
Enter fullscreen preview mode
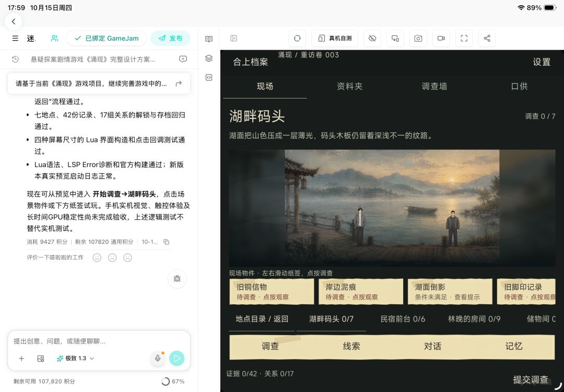coord(464,38)
